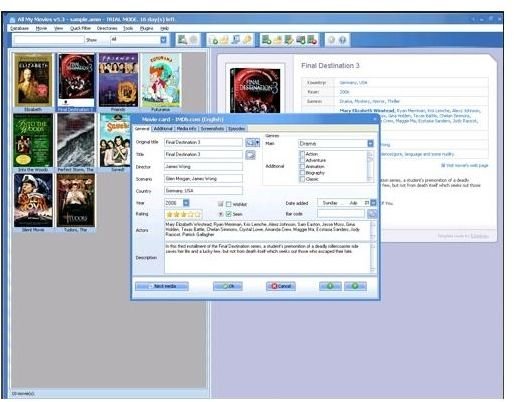Click the search box in the main toolbar

click(49, 40)
